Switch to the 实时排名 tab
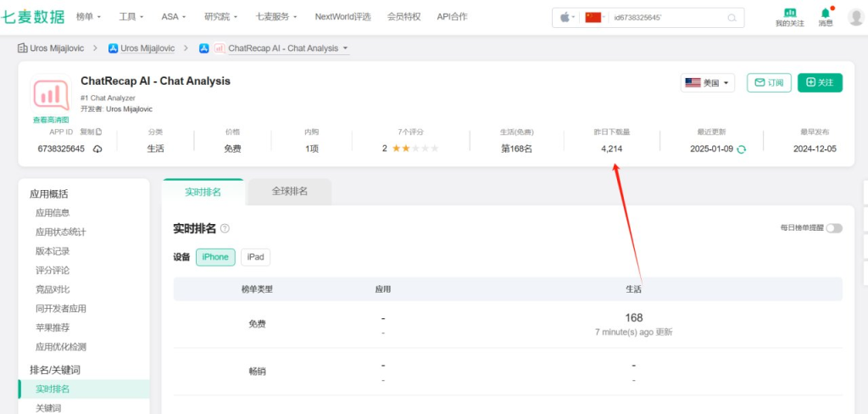Screen dimensions: 868x414 (x=203, y=192)
